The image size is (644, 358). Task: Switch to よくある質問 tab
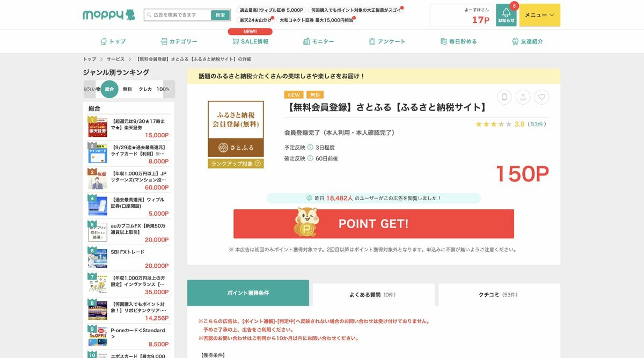pos(374,295)
